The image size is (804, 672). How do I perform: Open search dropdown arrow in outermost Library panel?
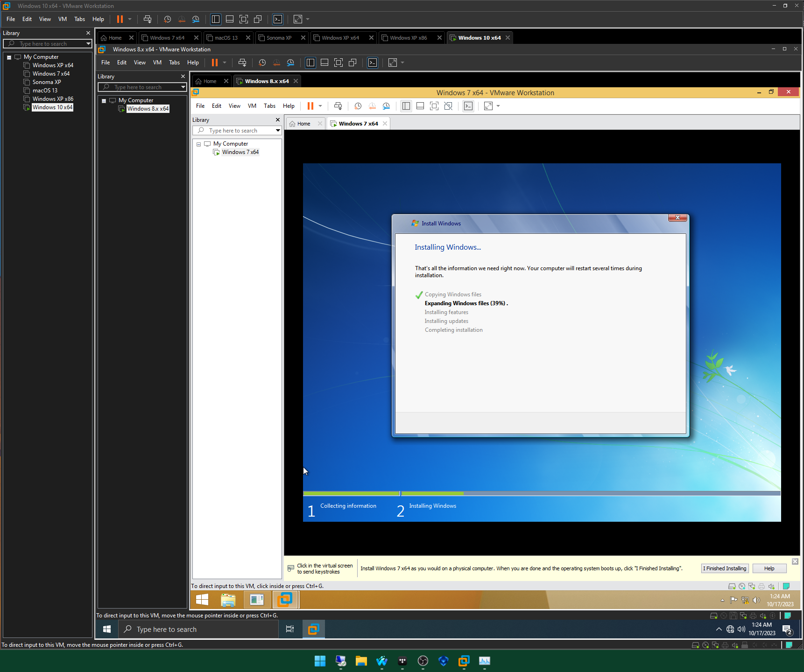(x=88, y=43)
